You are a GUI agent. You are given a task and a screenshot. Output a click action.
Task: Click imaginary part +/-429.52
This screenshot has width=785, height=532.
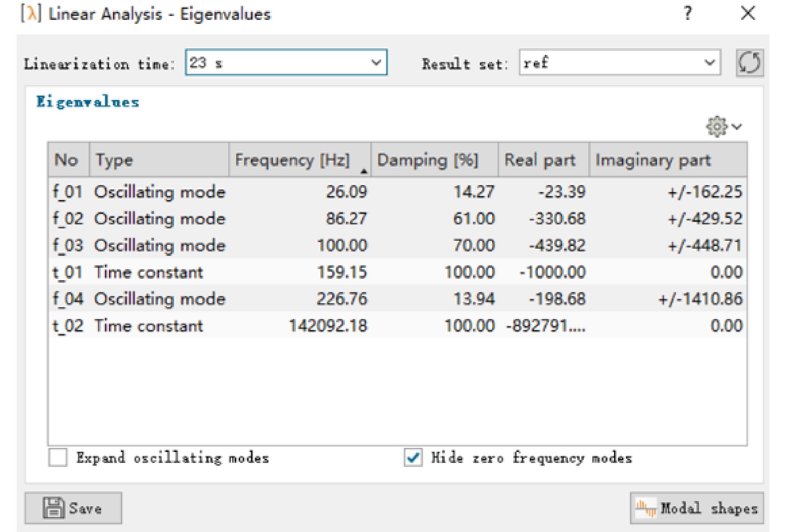pos(705,218)
